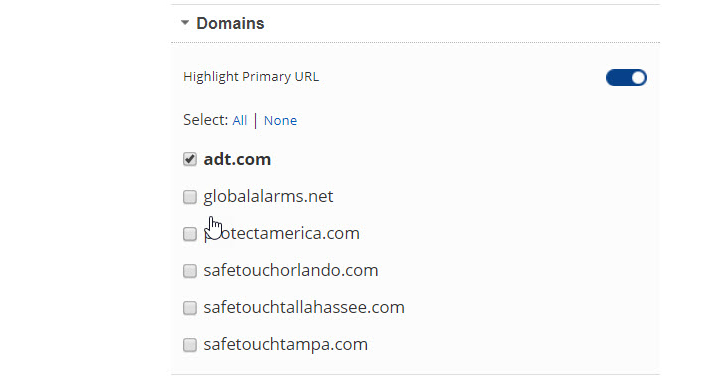Uncheck the adt.com checkbox
Image resolution: width=704 pixels, height=378 pixels.
tap(190, 159)
